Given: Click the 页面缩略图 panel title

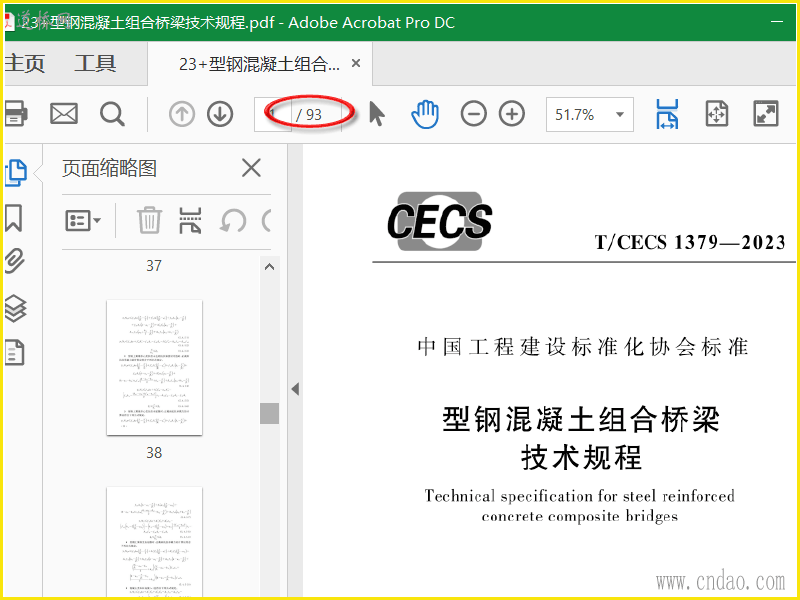Looking at the screenshot, I should [109, 168].
